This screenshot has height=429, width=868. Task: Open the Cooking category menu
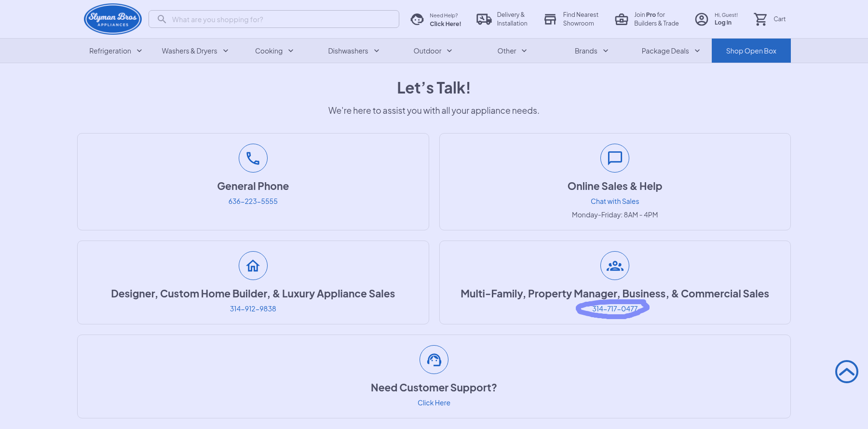coord(274,51)
